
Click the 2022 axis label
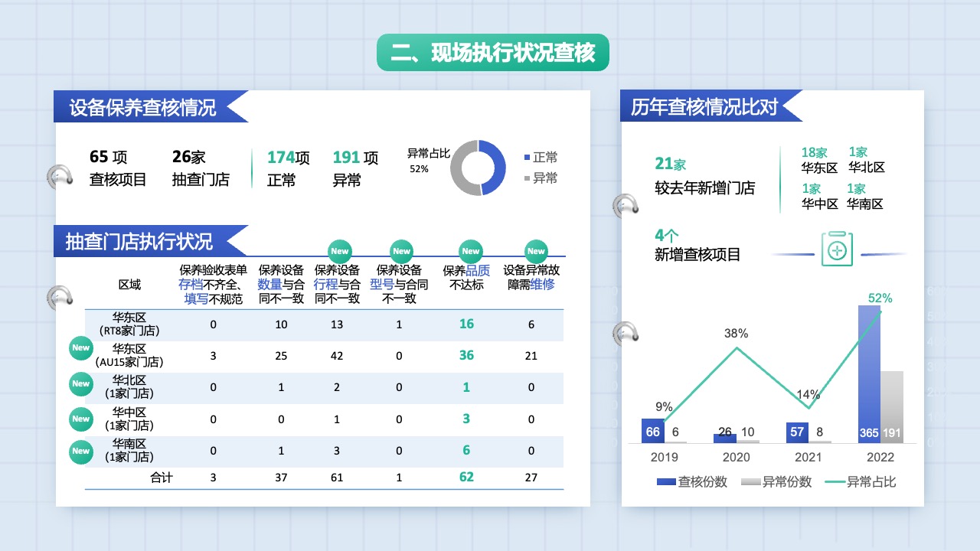[880, 457]
